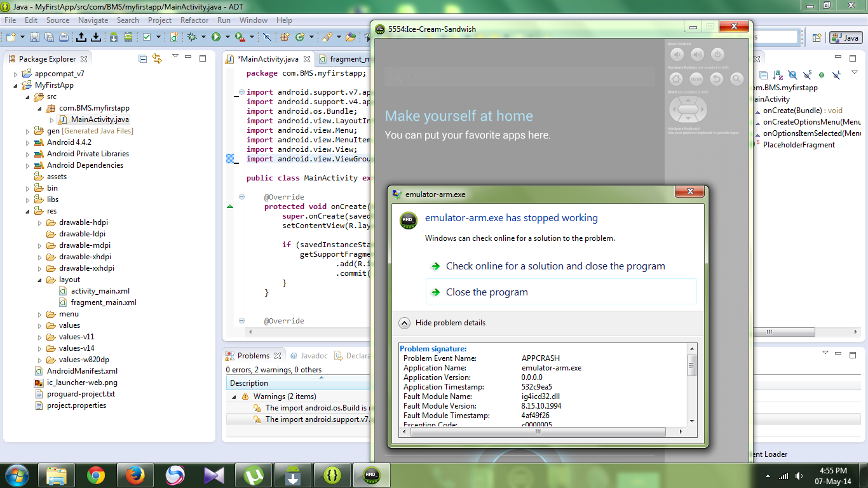868x488 pixels.
Task: Click Close the program
Action: pos(561,292)
